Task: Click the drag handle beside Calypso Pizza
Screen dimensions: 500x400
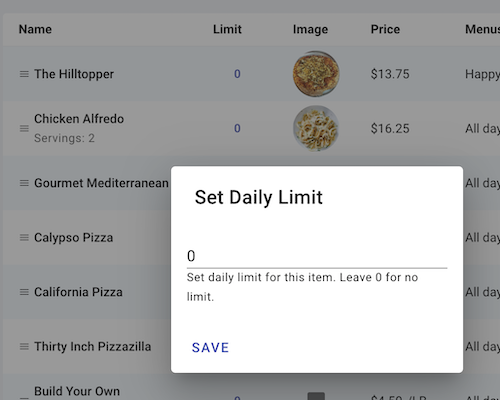Action: [x=24, y=237]
